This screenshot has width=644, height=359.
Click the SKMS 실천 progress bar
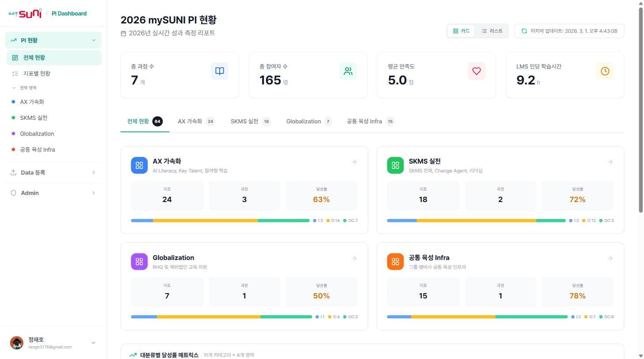click(476, 220)
